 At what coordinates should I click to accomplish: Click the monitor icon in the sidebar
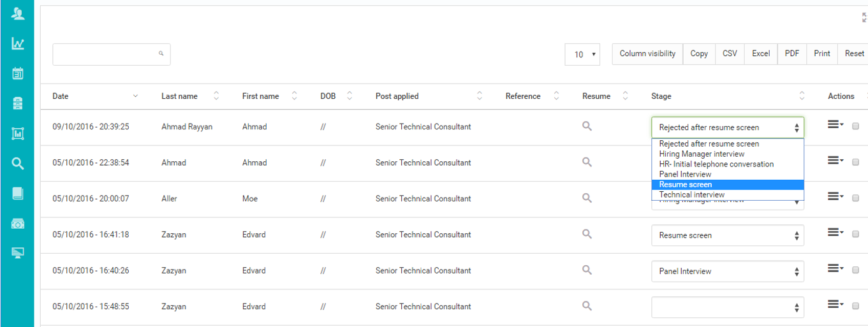[18, 254]
